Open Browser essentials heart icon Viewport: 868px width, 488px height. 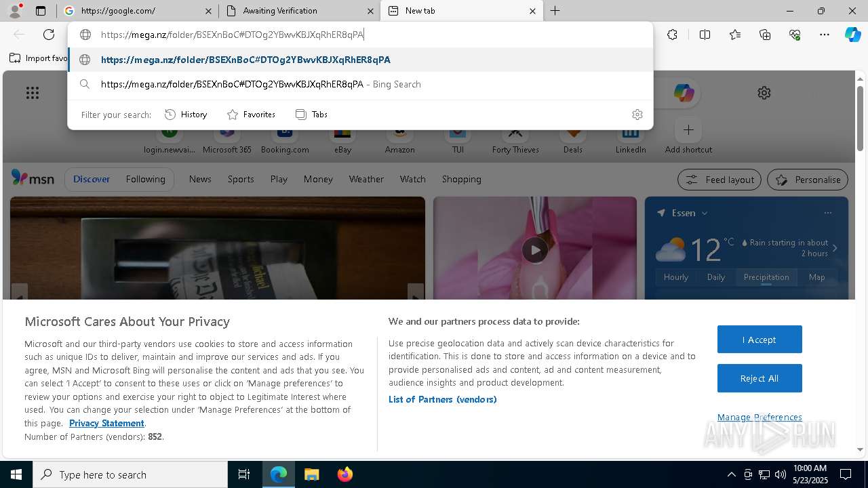(795, 35)
